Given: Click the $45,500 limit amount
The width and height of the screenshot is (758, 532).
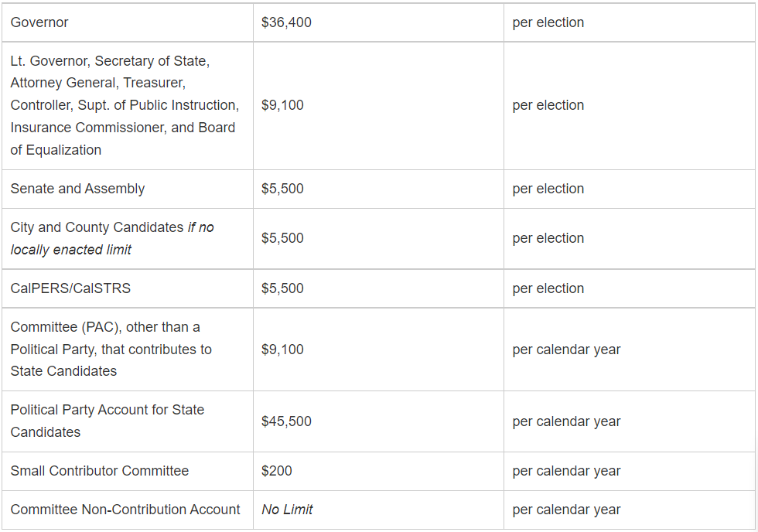Looking at the screenshot, I should click(286, 421).
